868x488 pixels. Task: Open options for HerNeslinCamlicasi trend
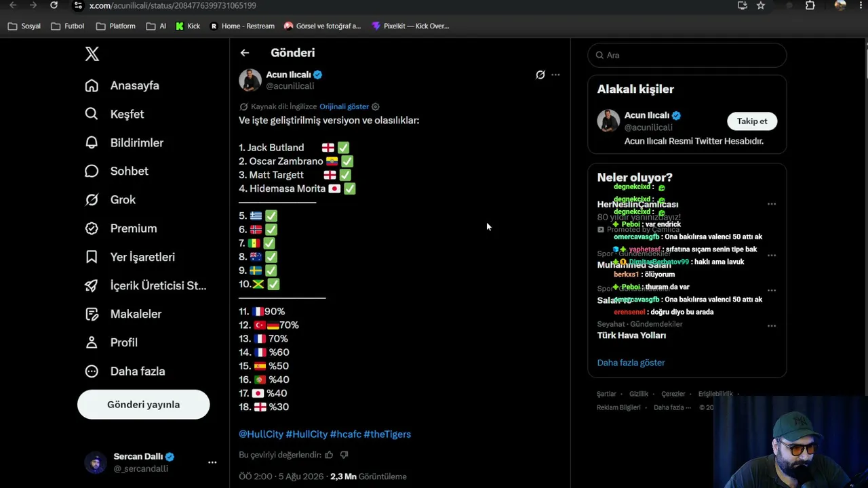tap(772, 204)
